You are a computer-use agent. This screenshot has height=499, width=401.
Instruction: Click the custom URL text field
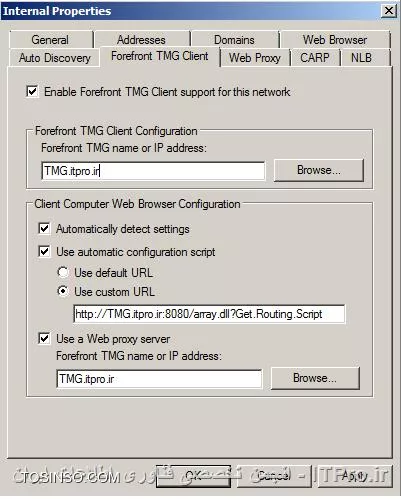coord(209,314)
